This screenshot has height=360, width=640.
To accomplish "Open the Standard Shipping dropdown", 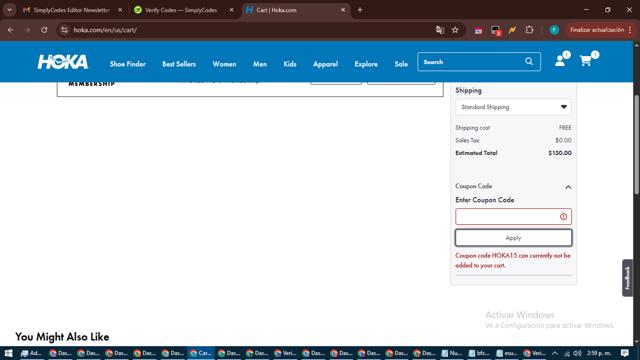I will tap(513, 107).
